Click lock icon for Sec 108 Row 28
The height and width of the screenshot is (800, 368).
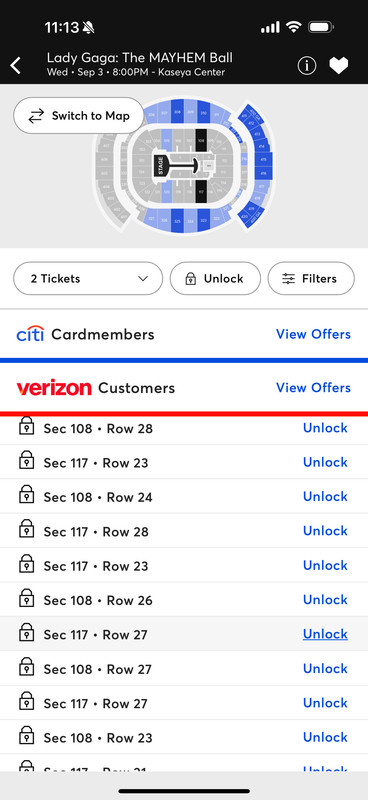[27, 427]
